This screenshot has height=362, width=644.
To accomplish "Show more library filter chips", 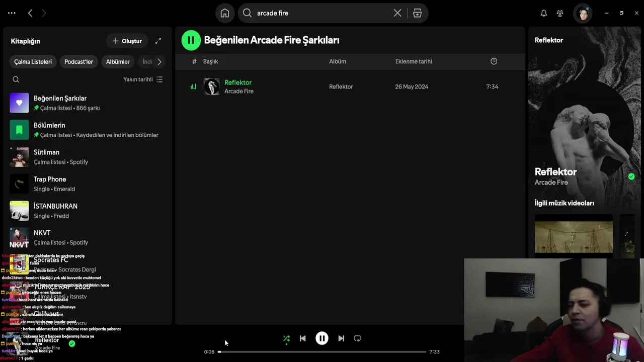I will 159,62.
